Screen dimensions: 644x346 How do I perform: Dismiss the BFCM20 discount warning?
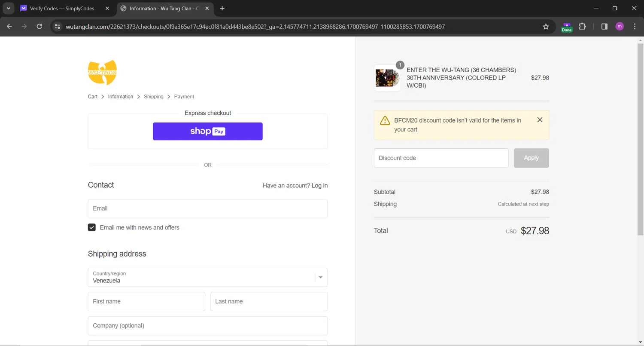click(x=540, y=120)
